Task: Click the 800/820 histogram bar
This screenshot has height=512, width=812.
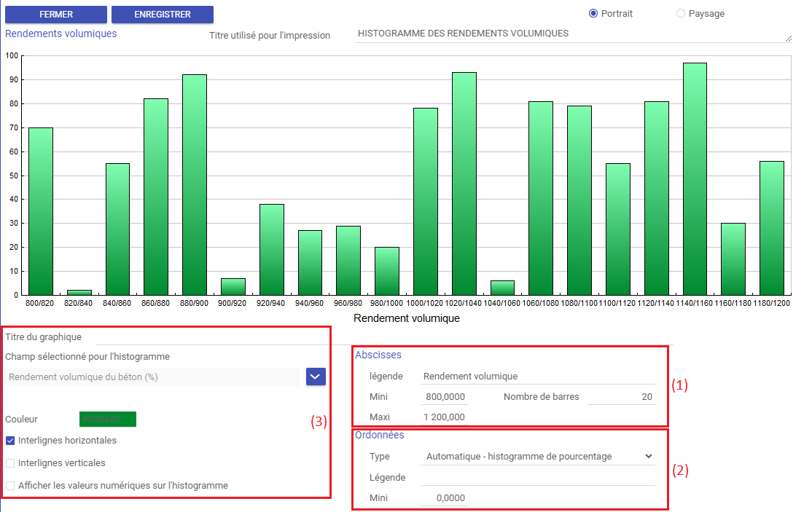Action: tap(40, 211)
